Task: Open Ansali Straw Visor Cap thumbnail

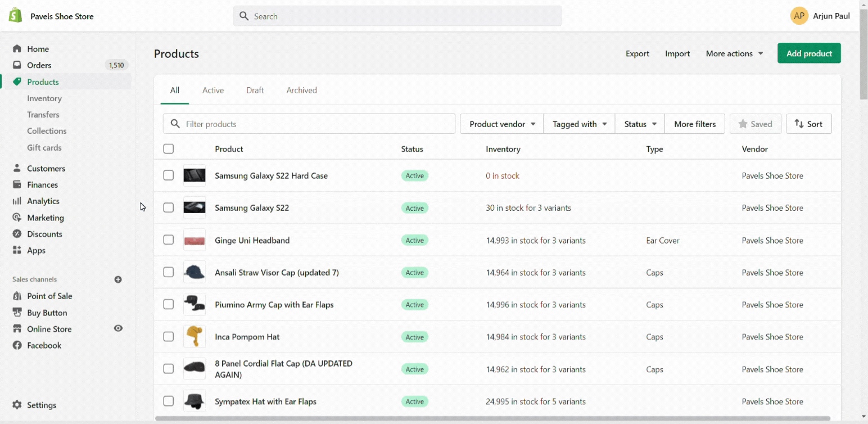Action: pos(195,272)
